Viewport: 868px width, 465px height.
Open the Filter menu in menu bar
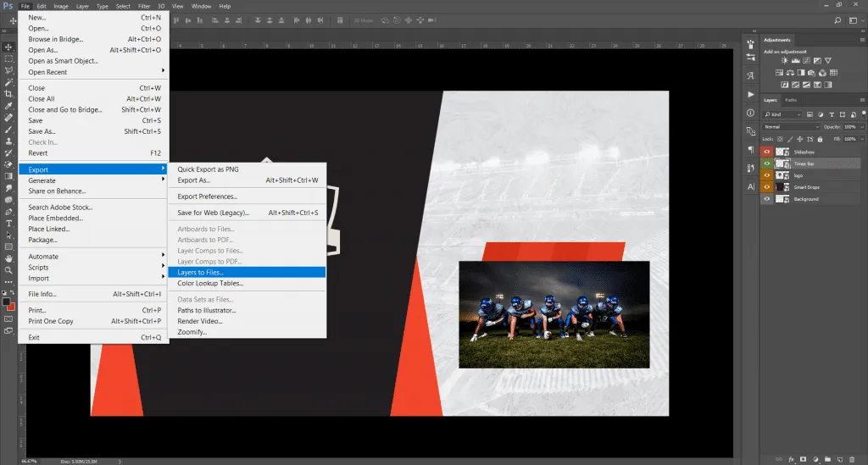pos(143,6)
